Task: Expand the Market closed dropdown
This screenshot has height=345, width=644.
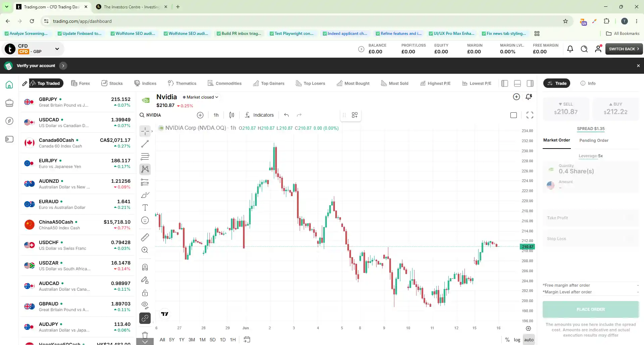Action: click(x=200, y=97)
